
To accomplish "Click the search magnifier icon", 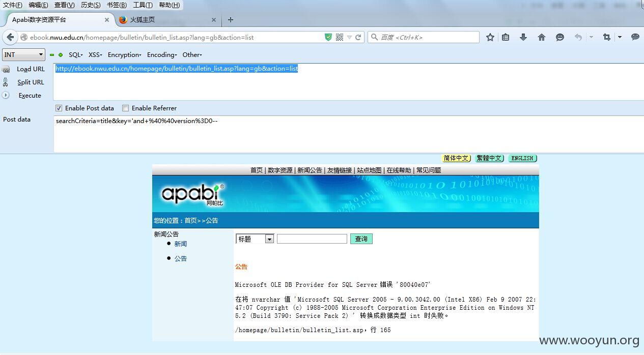I will point(374,37).
